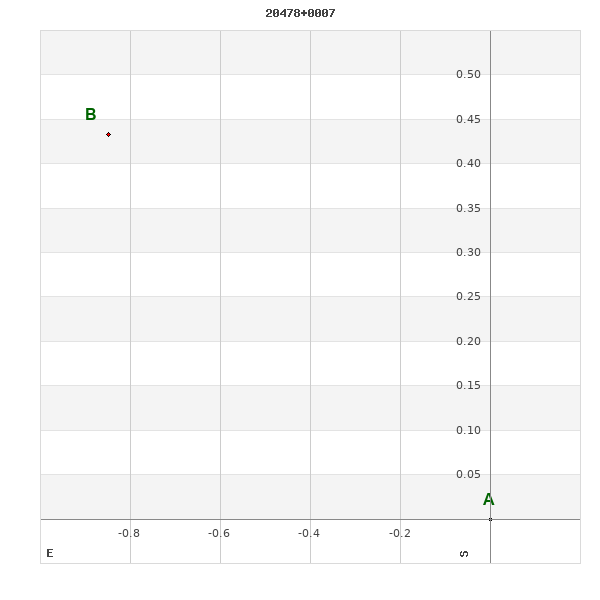Click the 0.35 vertical axis tick label

(x=468, y=209)
